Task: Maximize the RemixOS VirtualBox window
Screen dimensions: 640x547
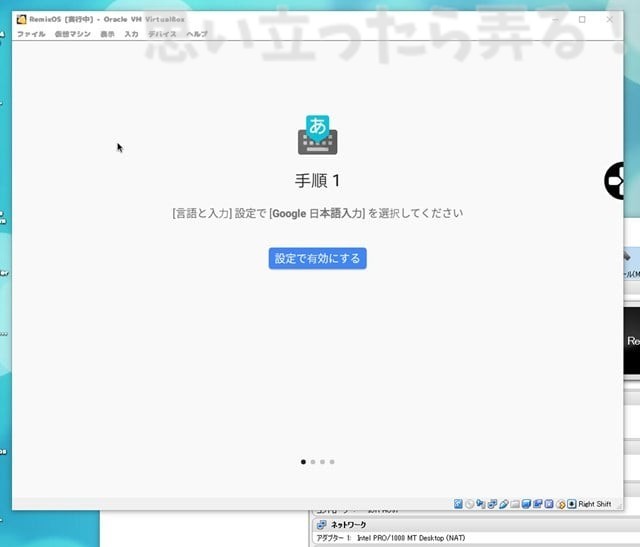Action: (x=582, y=19)
